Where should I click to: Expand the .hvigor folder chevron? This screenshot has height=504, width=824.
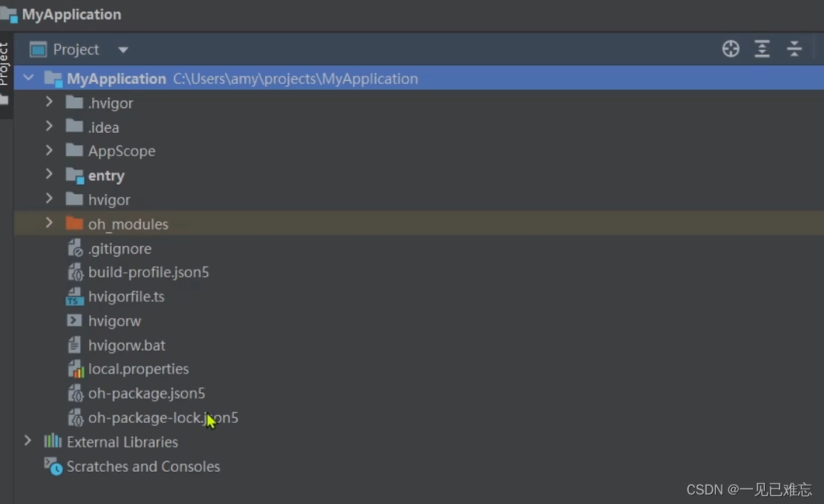click(49, 102)
